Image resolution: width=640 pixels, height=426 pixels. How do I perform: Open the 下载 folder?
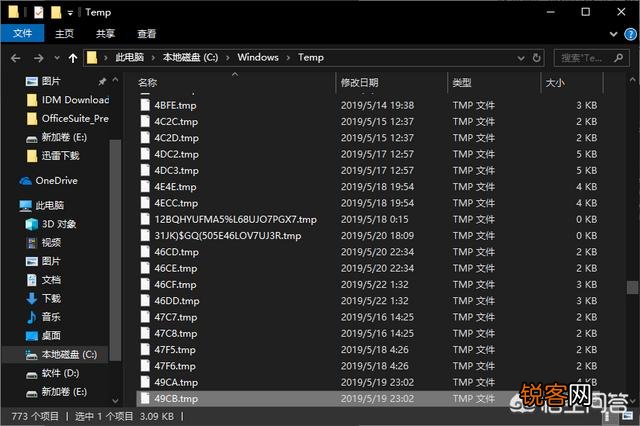pyautogui.click(x=44, y=299)
